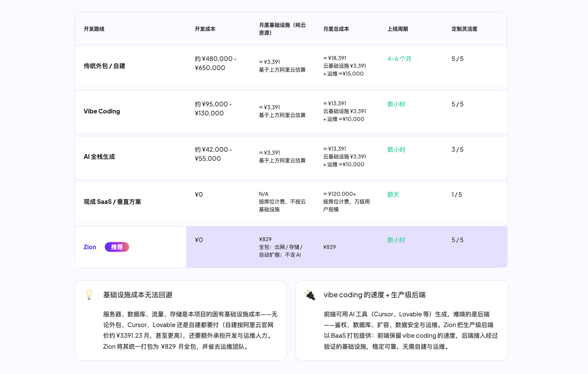Click Zion's ¥829 monthly total cost
This screenshot has height=374, width=588.
[330, 247]
